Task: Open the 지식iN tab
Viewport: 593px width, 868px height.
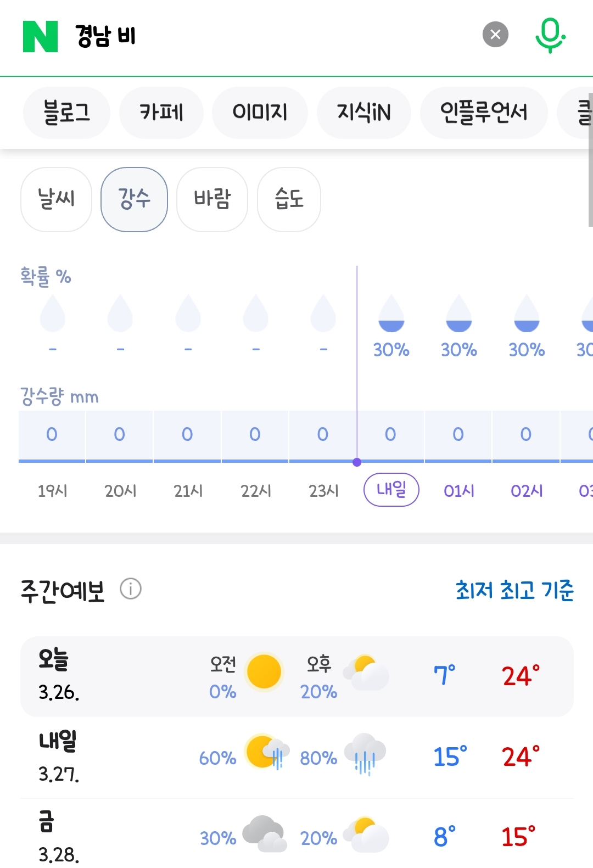Action: coord(363,112)
